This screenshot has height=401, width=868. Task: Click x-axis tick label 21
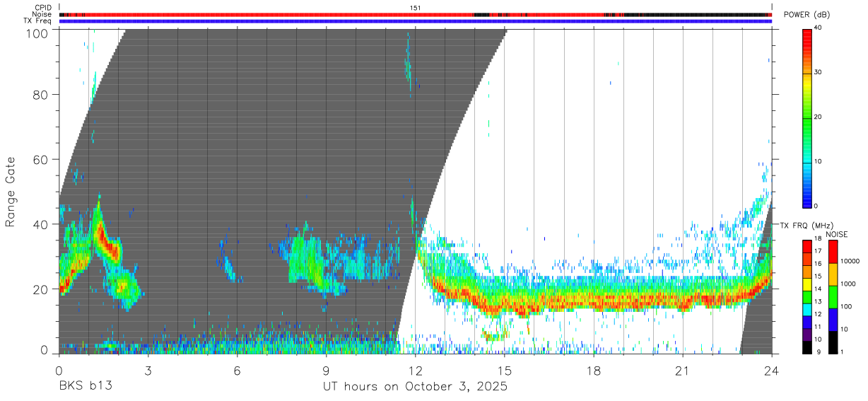pyautogui.click(x=683, y=370)
